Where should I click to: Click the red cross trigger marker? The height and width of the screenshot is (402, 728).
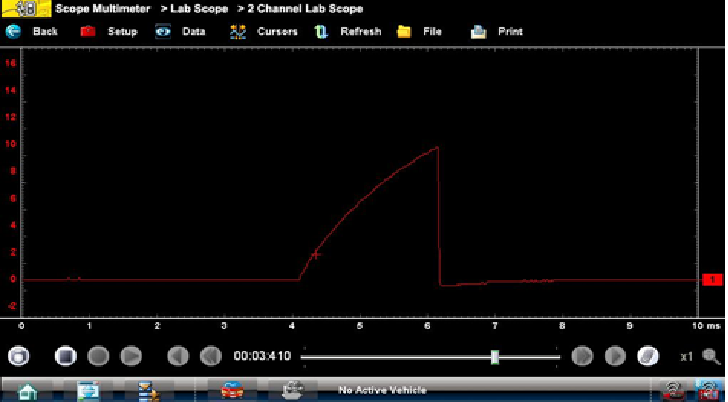(316, 255)
